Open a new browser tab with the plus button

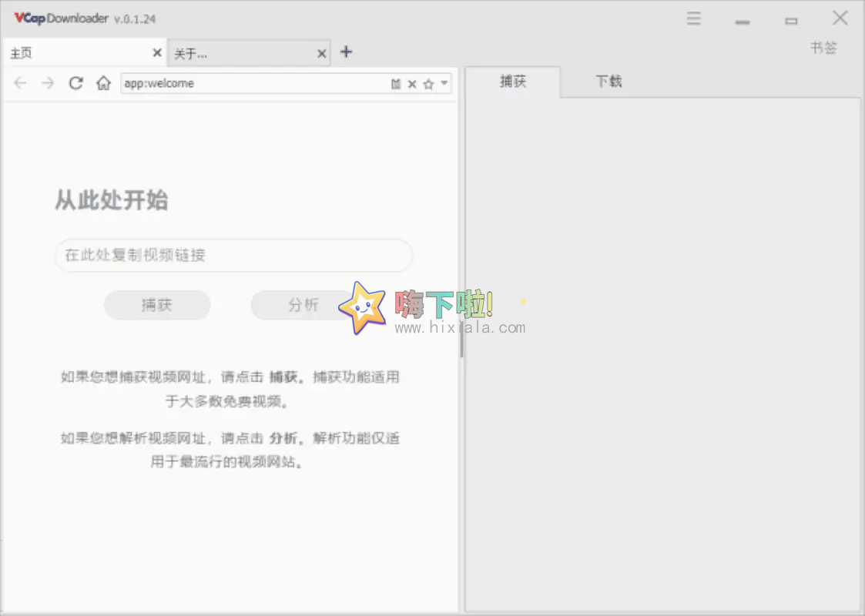tap(346, 52)
